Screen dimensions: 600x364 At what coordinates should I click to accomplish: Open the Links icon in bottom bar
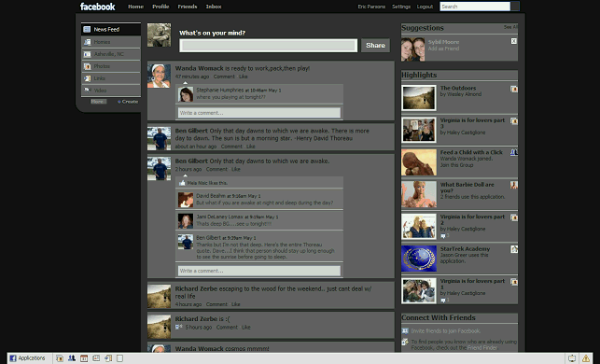pyautogui.click(x=108, y=358)
